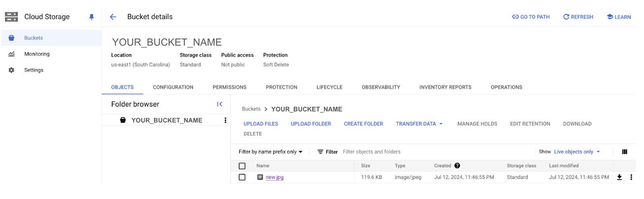
Task: Switch to the Objects tab
Action: (x=122, y=87)
